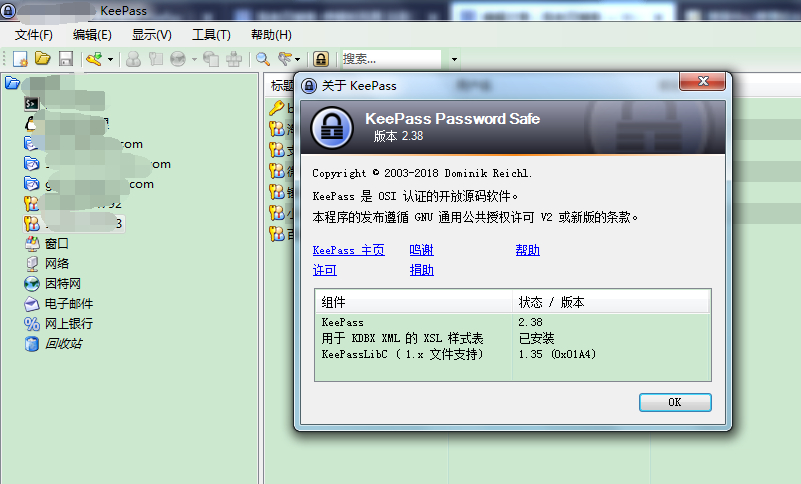Click the Open database folder icon
The image size is (801, 484).
point(43,59)
